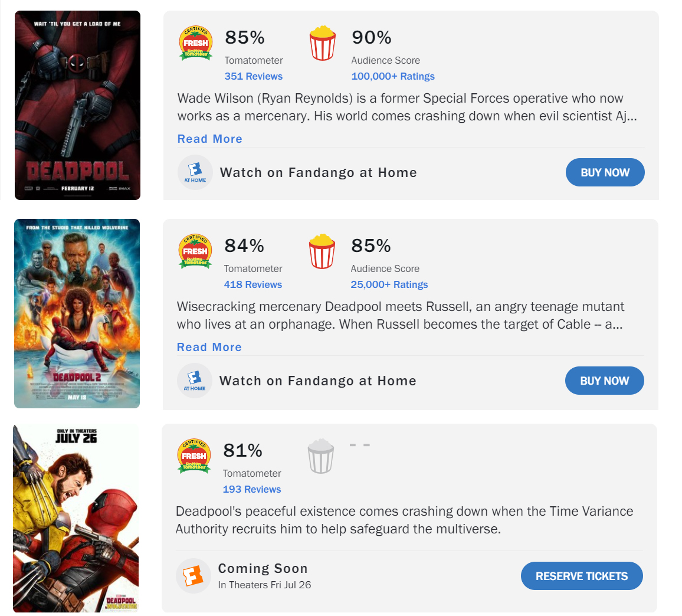Image resolution: width=682 pixels, height=616 pixels.
Task: Open the 418 Reviews link for Deadpool 2
Action: (253, 284)
